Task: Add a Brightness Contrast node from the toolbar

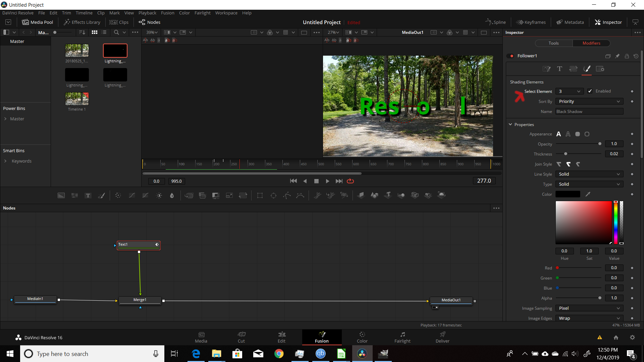Action: tap(159, 195)
